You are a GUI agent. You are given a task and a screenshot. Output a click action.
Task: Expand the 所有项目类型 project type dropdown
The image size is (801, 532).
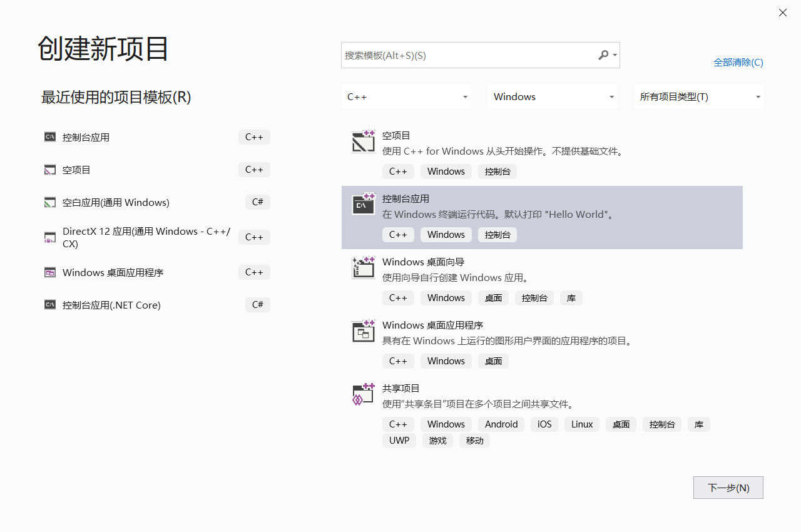pos(698,96)
